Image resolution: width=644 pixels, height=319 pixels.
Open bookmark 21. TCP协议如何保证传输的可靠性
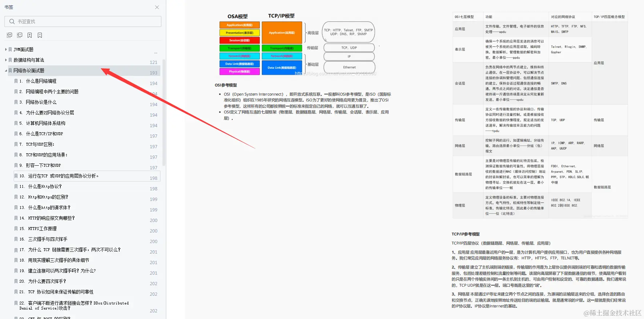(x=57, y=292)
